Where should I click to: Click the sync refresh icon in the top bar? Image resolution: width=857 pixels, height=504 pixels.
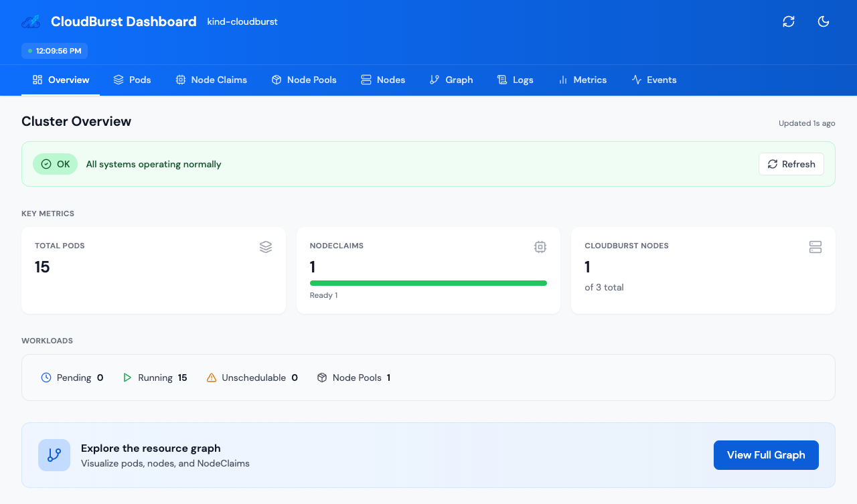pos(789,21)
